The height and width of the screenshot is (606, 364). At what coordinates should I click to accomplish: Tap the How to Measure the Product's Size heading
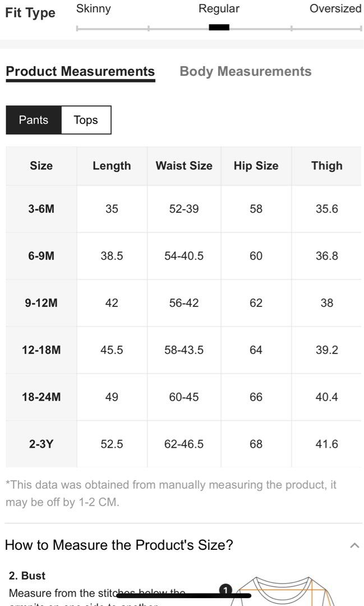(x=119, y=545)
